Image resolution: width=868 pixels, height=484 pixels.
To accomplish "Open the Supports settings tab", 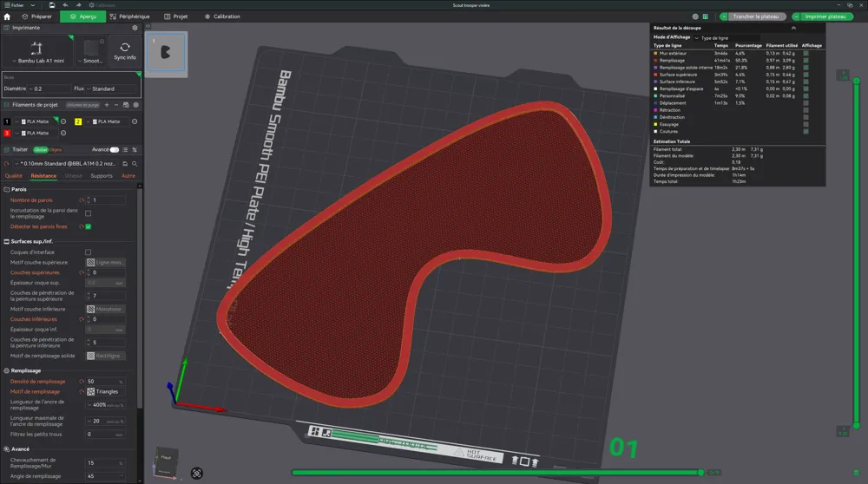I will [102, 176].
